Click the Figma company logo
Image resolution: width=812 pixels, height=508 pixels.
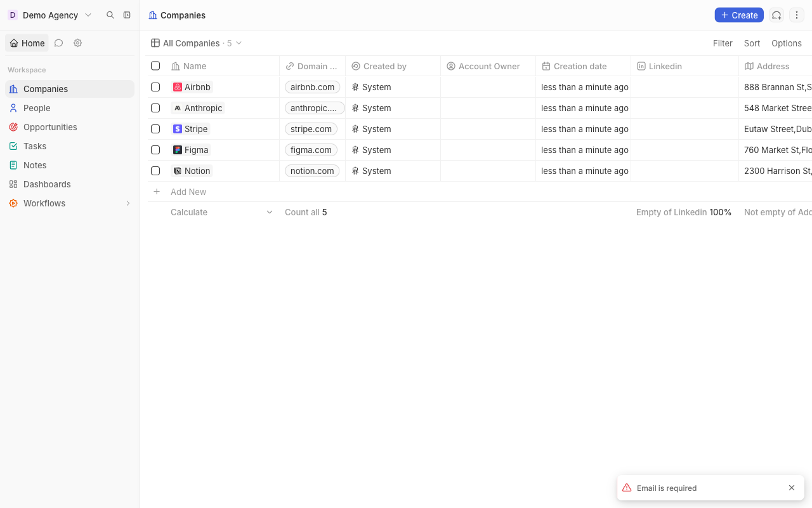pos(178,150)
